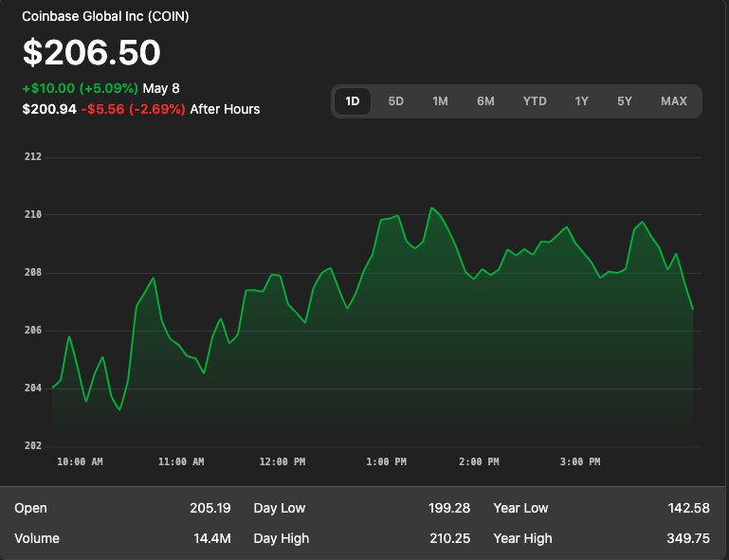Click the 11:00 AM time axis label
Screen dimensions: 729x560
pos(181,462)
